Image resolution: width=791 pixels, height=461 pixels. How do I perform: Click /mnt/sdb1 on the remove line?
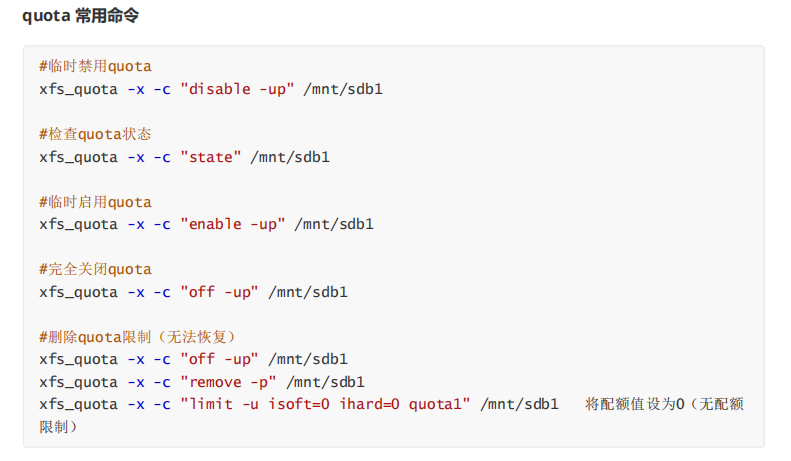tap(325, 382)
